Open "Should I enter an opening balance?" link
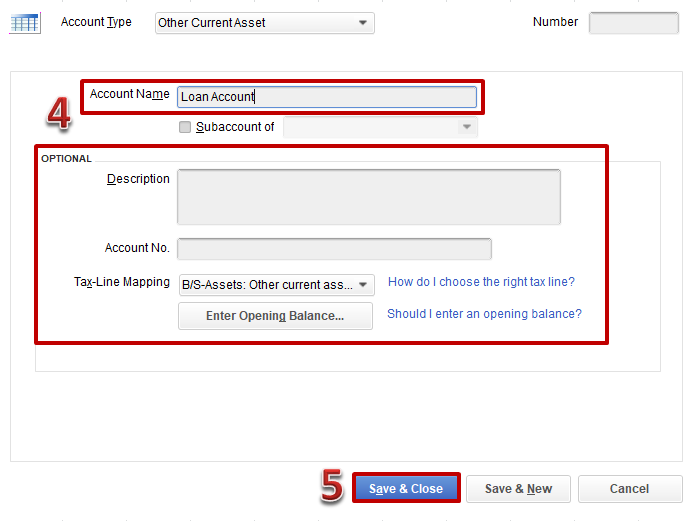The height and width of the screenshot is (521, 695). pyautogui.click(x=484, y=314)
